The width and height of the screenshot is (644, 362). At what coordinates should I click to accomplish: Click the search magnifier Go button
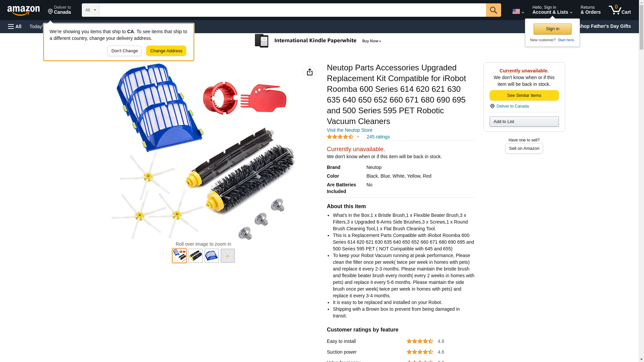tap(493, 10)
